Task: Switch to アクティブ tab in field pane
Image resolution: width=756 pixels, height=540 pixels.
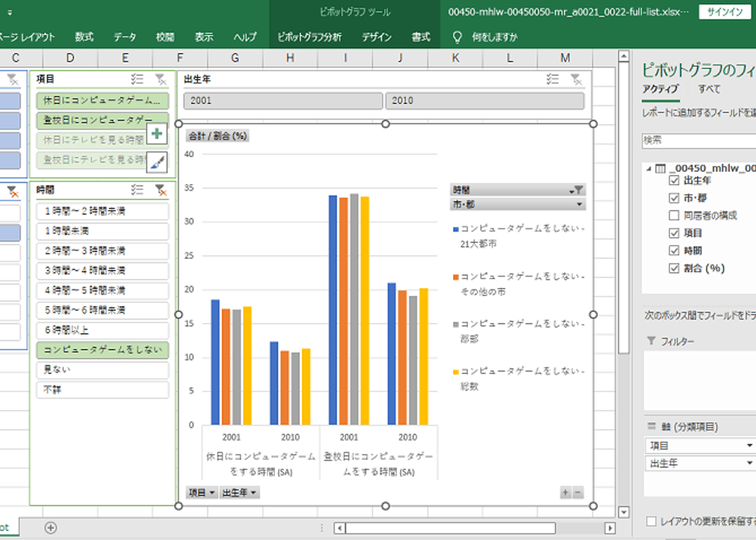Action: tap(660, 88)
